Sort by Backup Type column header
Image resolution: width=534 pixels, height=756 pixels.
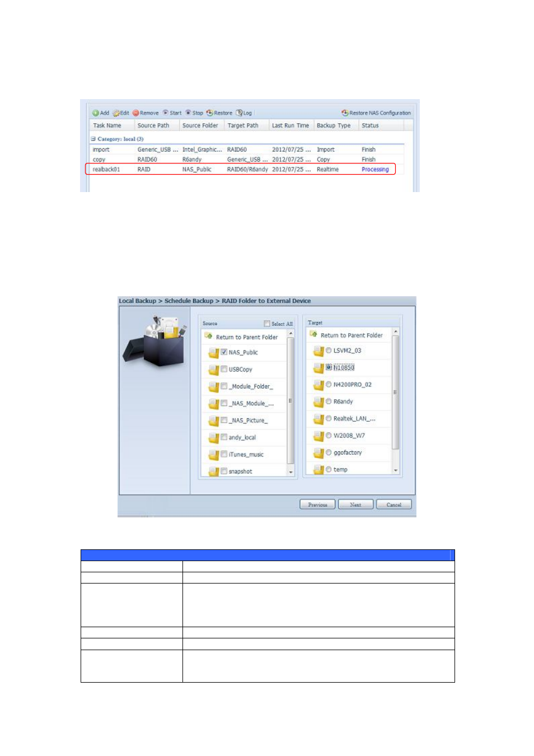pyautogui.click(x=336, y=125)
